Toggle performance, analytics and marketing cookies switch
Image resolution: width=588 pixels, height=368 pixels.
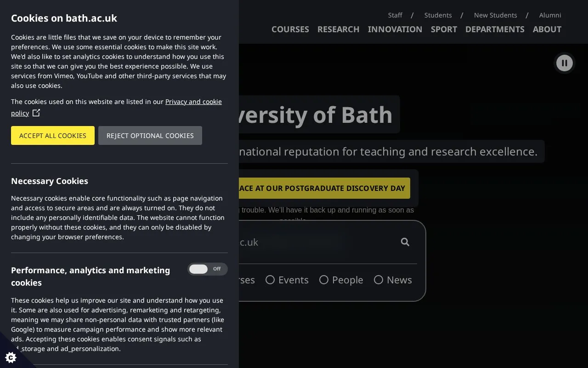[207, 269]
